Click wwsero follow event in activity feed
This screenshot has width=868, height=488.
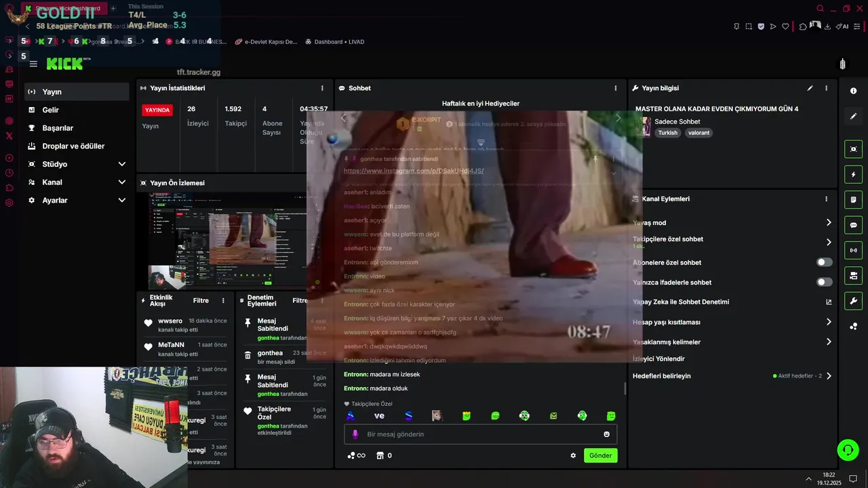(x=185, y=325)
